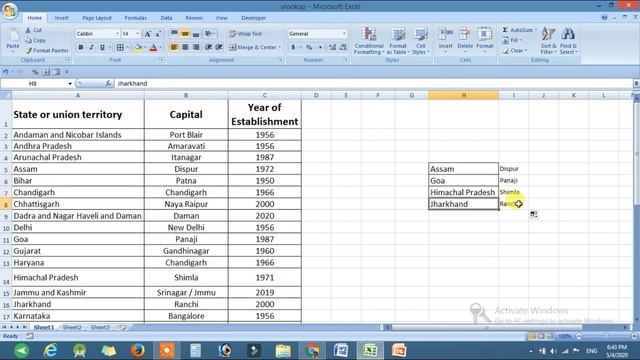The width and height of the screenshot is (640, 360).
Task: Click the formula bar showing Jharkhand
Action: pyautogui.click(x=373, y=83)
